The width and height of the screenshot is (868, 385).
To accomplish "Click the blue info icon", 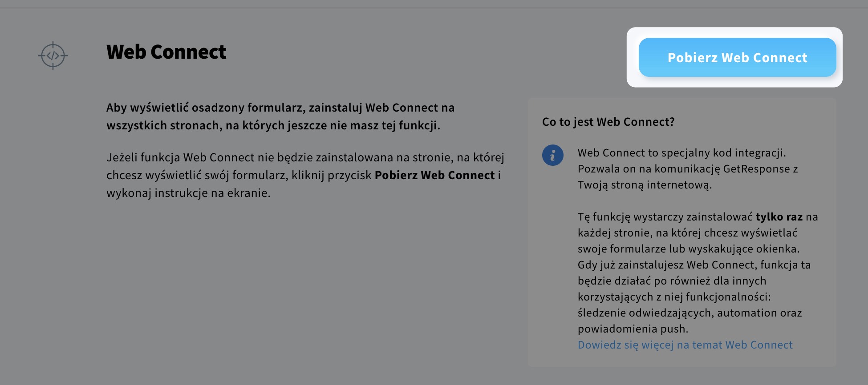I will pos(553,155).
